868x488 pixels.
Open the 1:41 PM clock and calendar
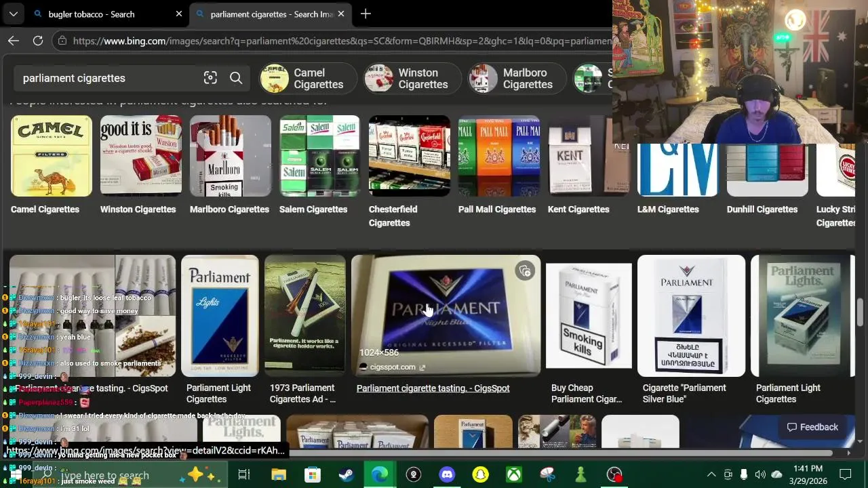pos(807,474)
